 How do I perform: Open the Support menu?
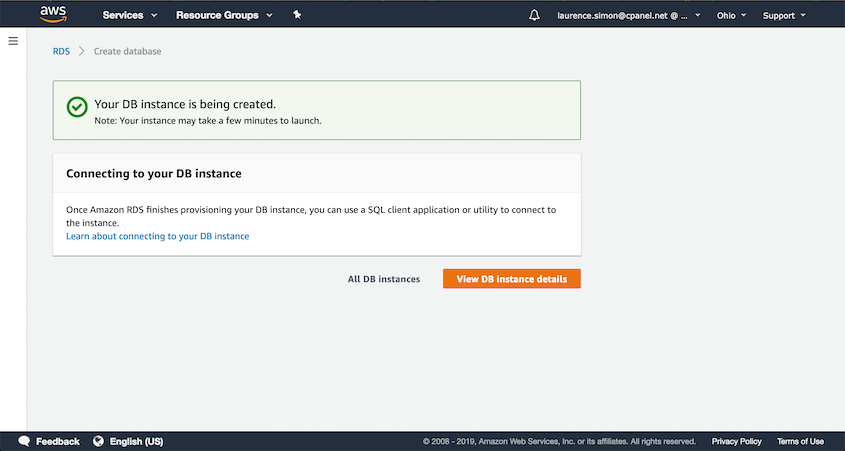pos(784,16)
